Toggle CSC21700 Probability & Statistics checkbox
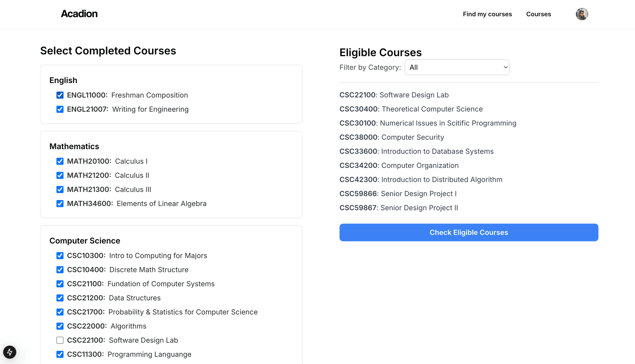The width and height of the screenshot is (635, 364). coord(60,312)
